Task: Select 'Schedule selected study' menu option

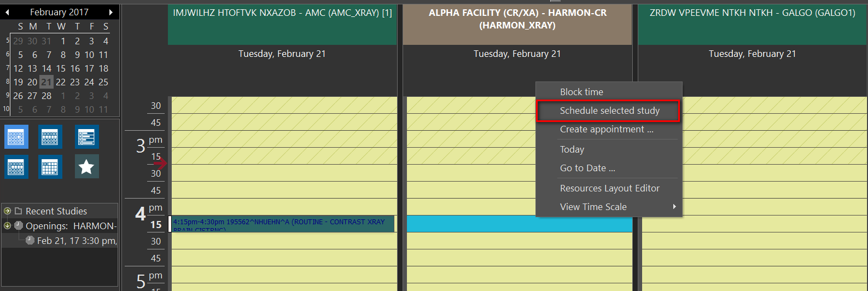Action: (x=609, y=110)
